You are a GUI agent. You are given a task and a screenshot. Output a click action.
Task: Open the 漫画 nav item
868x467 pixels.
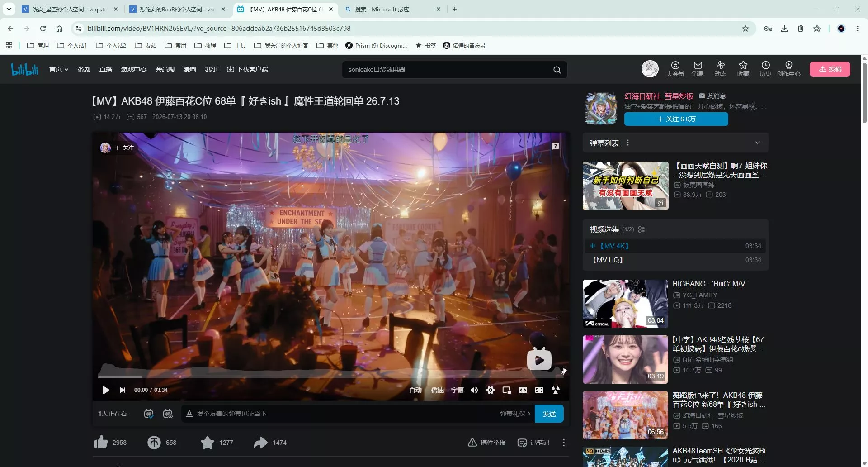tap(189, 69)
